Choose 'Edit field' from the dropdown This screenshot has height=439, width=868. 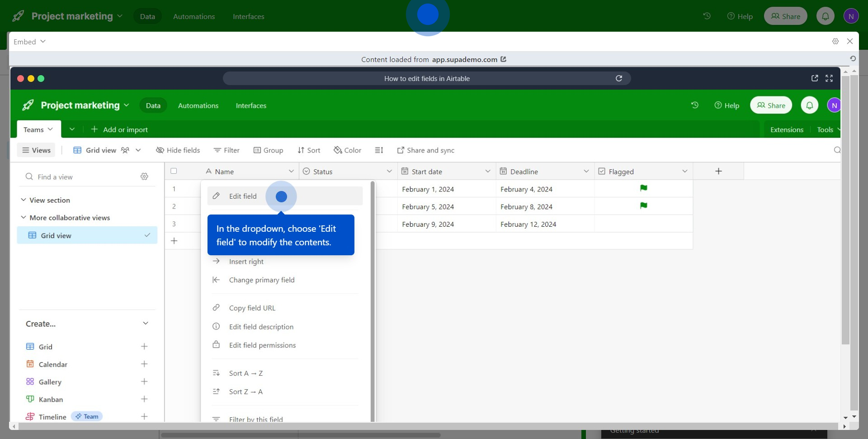pos(243,196)
